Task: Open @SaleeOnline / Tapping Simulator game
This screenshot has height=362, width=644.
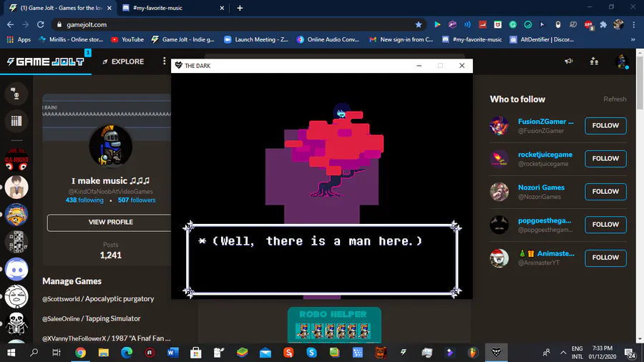Action: tap(91, 318)
